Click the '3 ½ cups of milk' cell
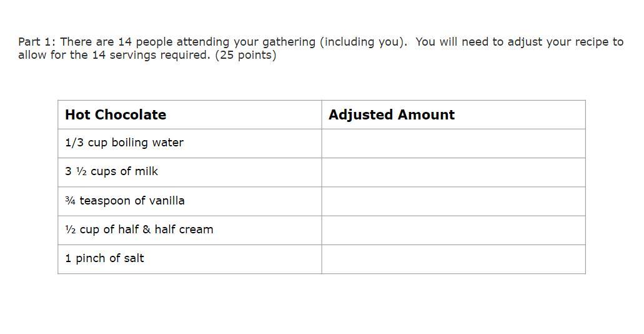The image size is (644, 334). click(x=190, y=173)
